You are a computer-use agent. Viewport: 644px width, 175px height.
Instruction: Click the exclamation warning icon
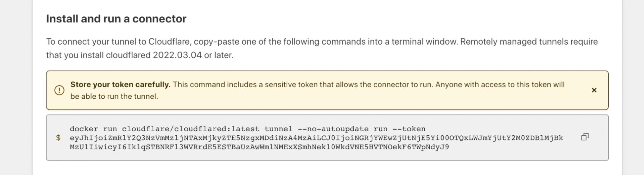point(59,90)
